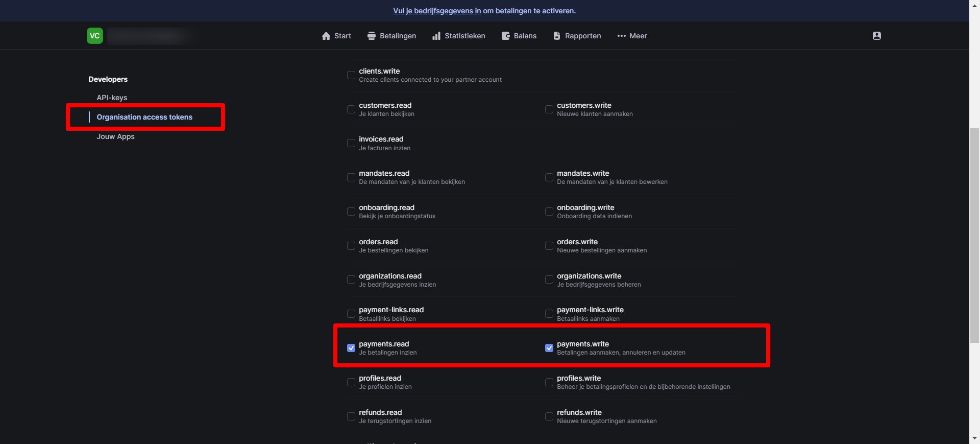This screenshot has width=980, height=444.
Task: Tick the customers.read permission checkbox
Action: pyautogui.click(x=351, y=109)
